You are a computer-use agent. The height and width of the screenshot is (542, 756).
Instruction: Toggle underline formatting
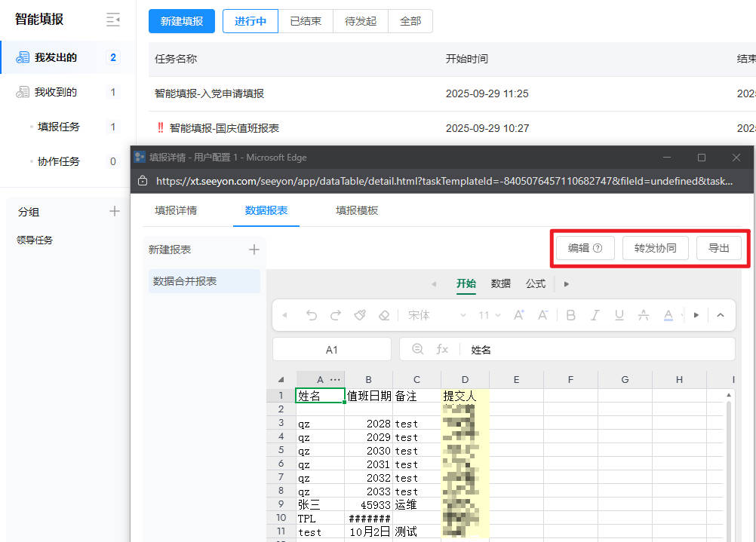pos(619,315)
